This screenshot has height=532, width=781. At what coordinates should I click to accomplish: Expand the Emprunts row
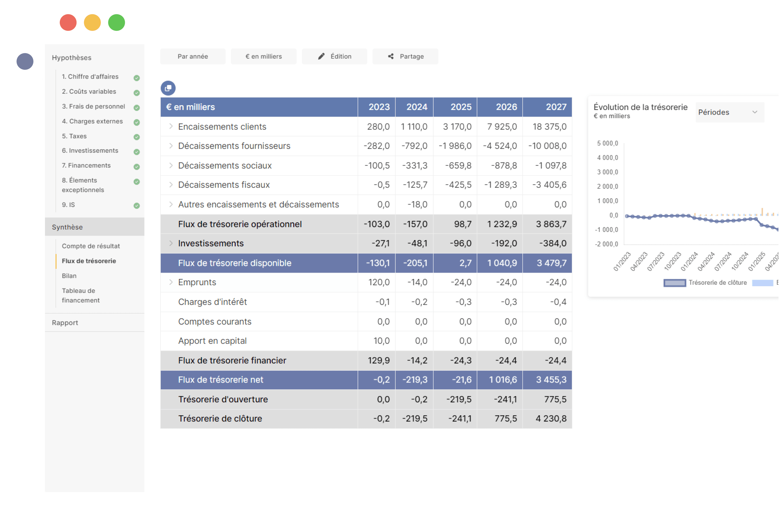click(x=171, y=282)
